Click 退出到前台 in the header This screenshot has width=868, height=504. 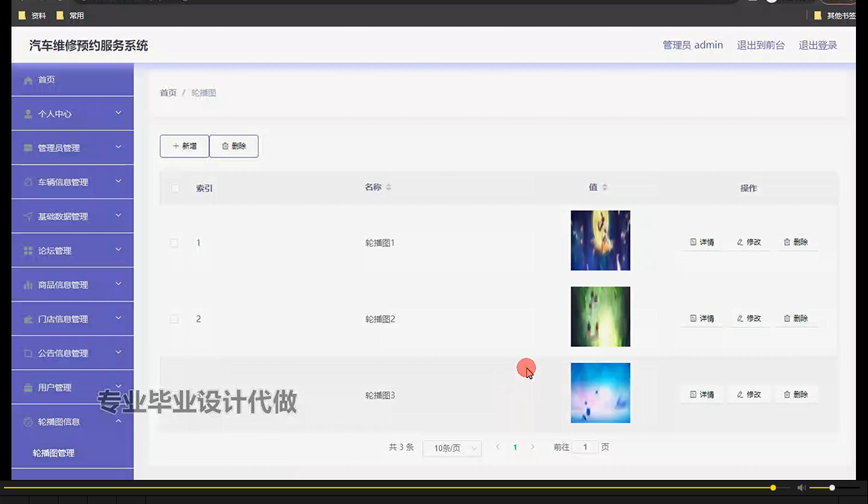tap(761, 45)
